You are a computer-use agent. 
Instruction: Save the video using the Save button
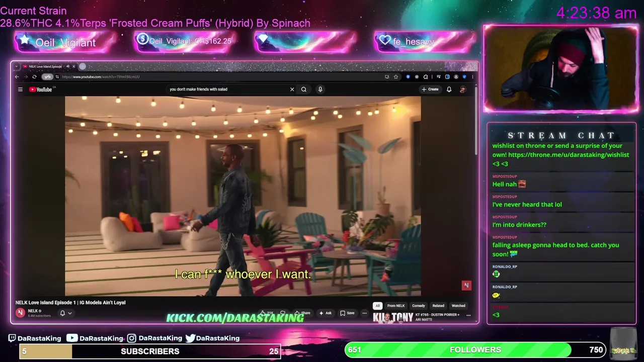click(x=347, y=313)
